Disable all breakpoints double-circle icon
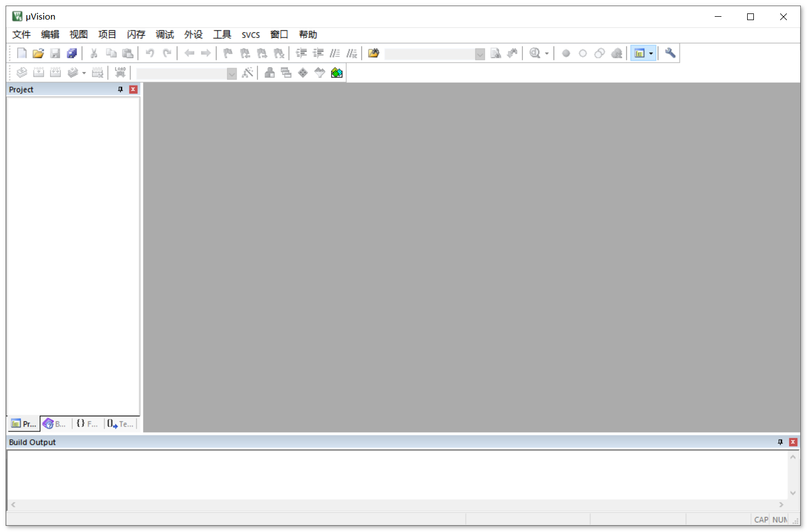 pos(600,53)
